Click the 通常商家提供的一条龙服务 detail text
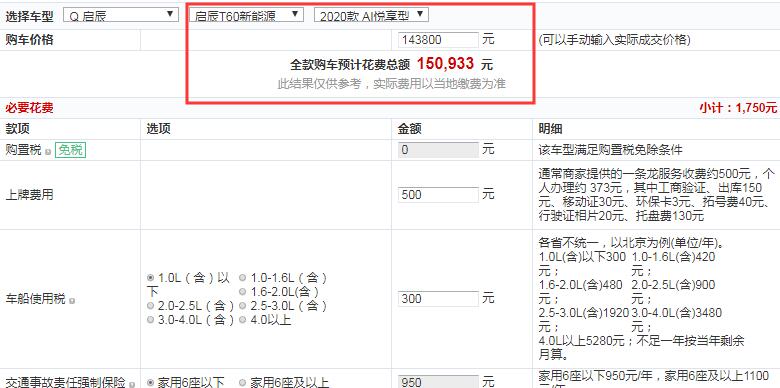 pyautogui.click(x=657, y=194)
